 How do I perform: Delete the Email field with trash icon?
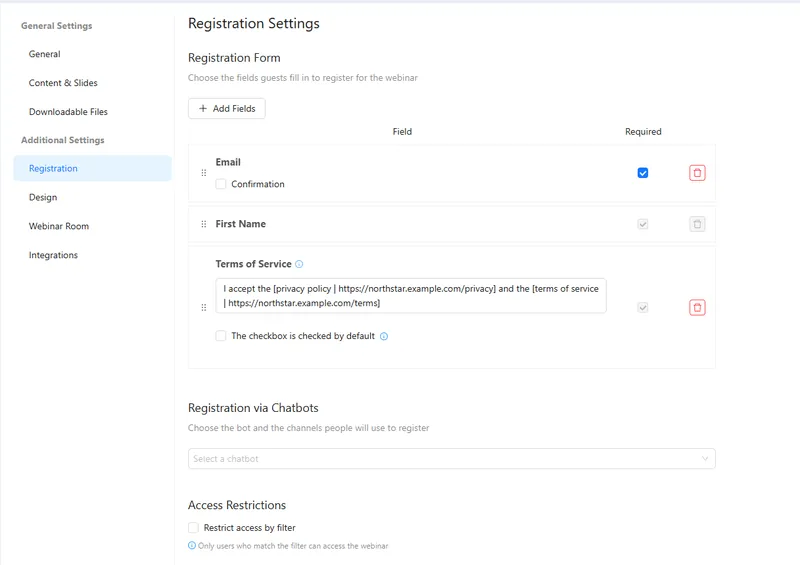click(697, 173)
